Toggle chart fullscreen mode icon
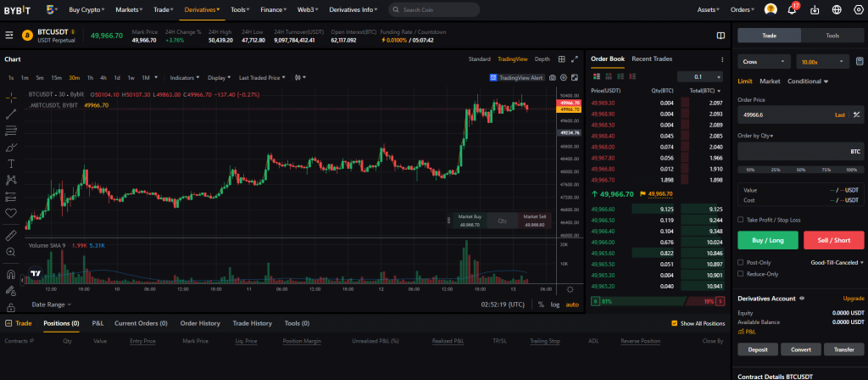The image size is (868, 380). (x=575, y=77)
